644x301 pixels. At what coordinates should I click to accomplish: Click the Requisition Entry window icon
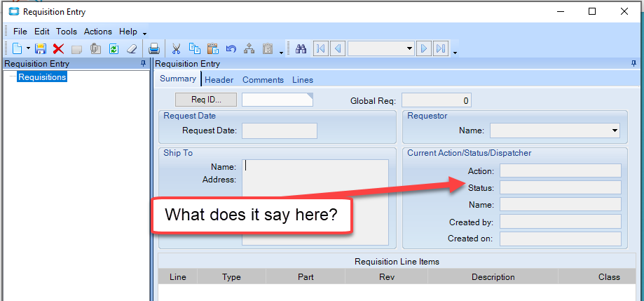14,12
